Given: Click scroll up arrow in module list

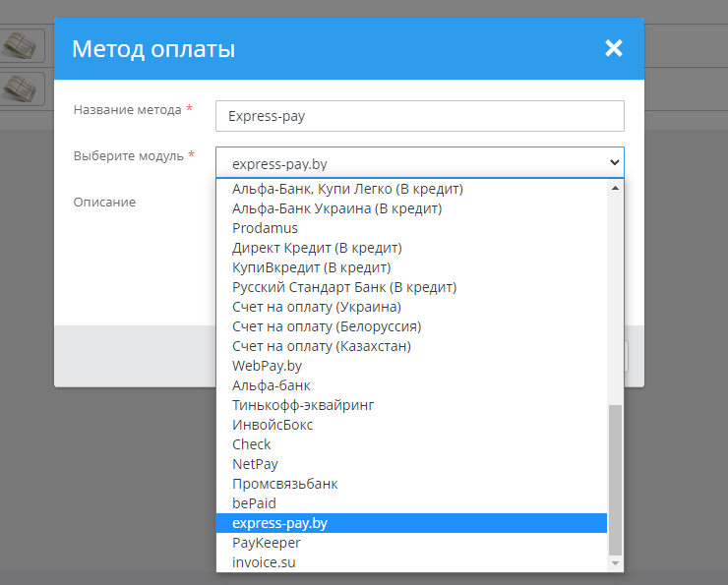Looking at the screenshot, I should pos(616,188).
